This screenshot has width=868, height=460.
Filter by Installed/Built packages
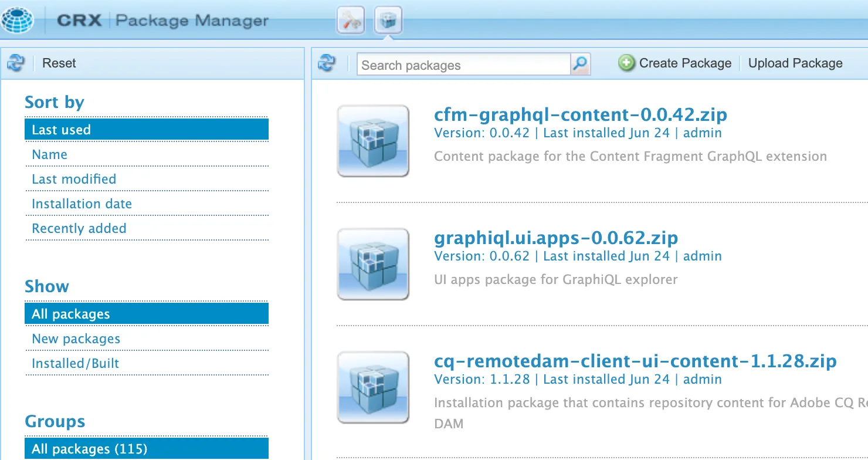point(75,363)
